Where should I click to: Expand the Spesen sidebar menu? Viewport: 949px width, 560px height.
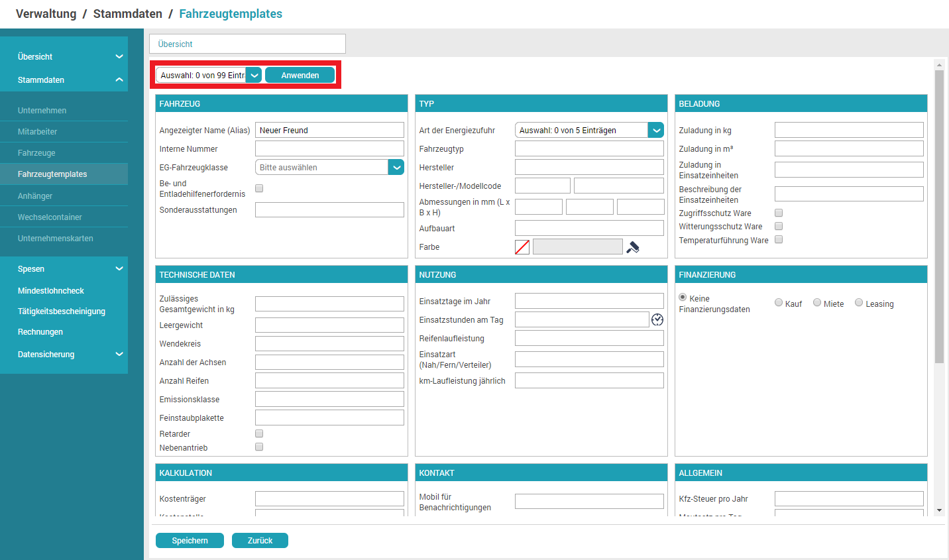(119, 268)
